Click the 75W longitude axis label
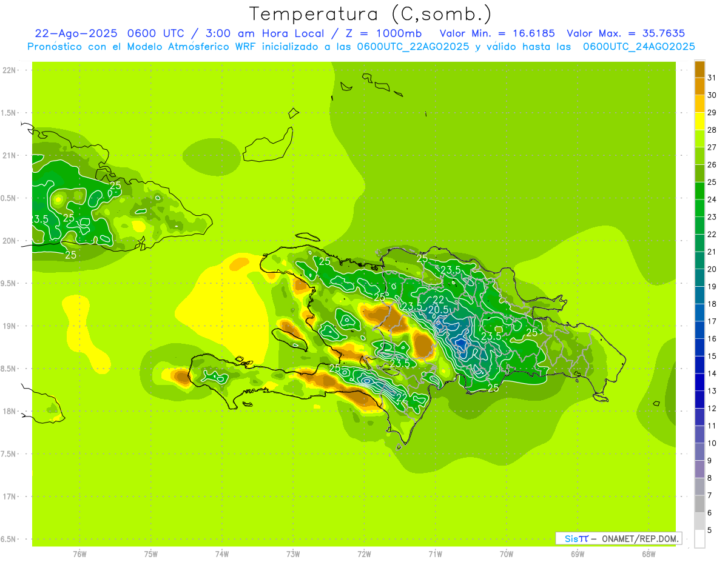Viewport: 728px width, 562px height. tap(151, 554)
